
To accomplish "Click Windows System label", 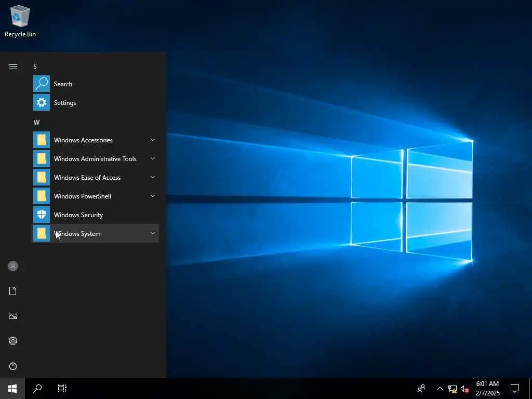I will click(77, 234).
